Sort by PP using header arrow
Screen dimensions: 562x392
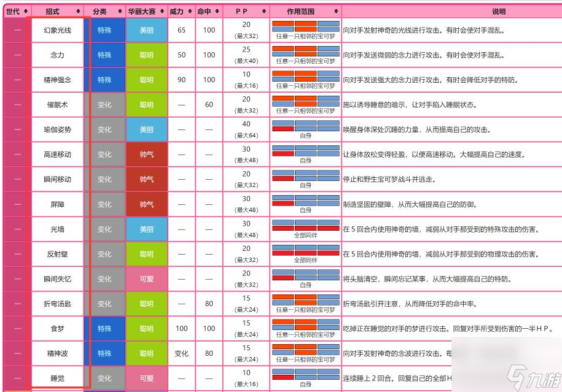point(263,12)
